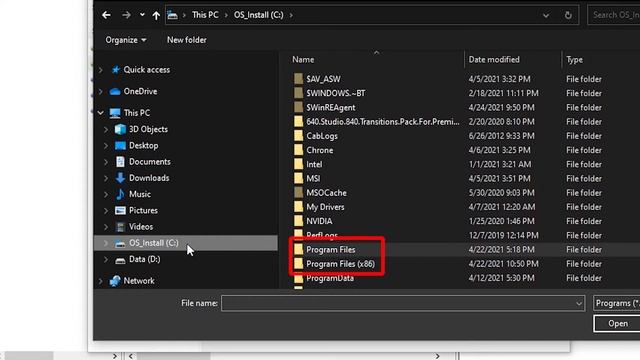
Task: Click the search box
Action: (x=614, y=15)
